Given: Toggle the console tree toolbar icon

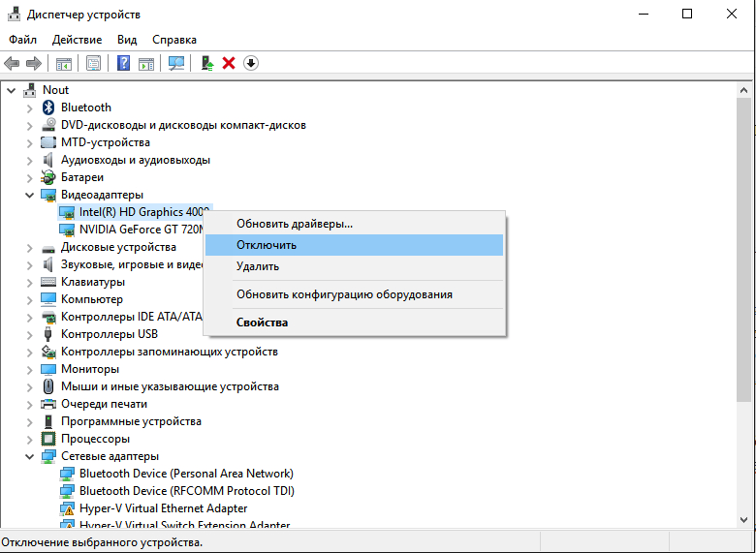Looking at the screenshot, I should [64, 63].
